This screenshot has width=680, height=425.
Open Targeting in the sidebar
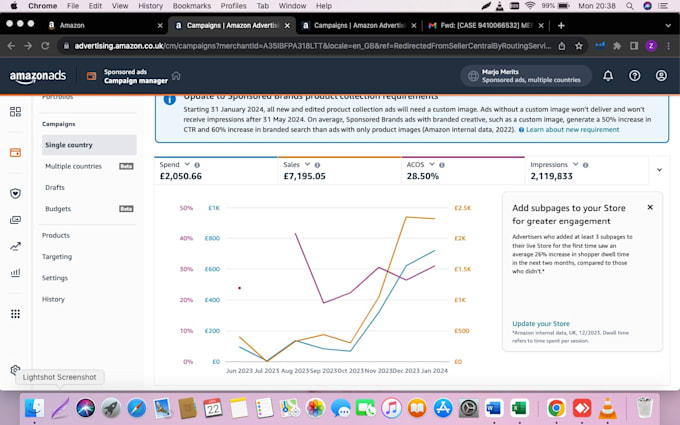click(57, 256)
